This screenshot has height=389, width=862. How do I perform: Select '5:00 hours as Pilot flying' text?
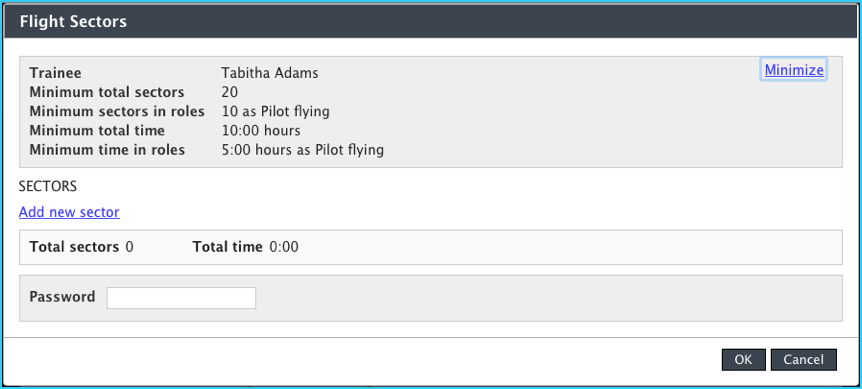click(x=302, y=149)
